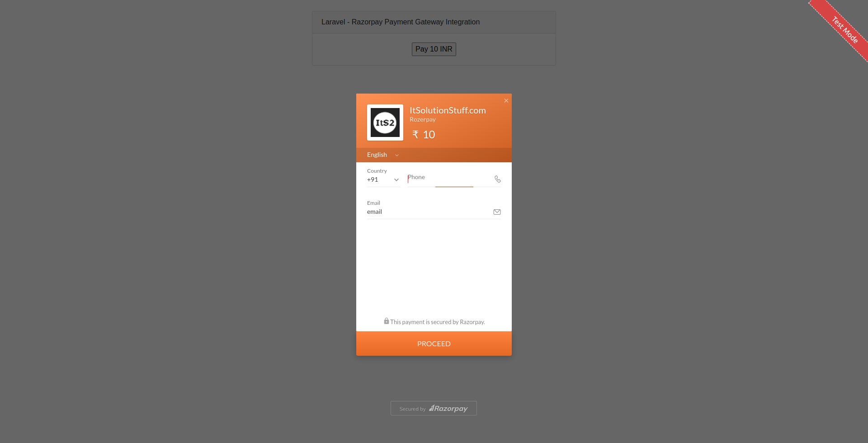
Task: Click 'This payment is secured by Razorpay' text
Action: (438, 322)
